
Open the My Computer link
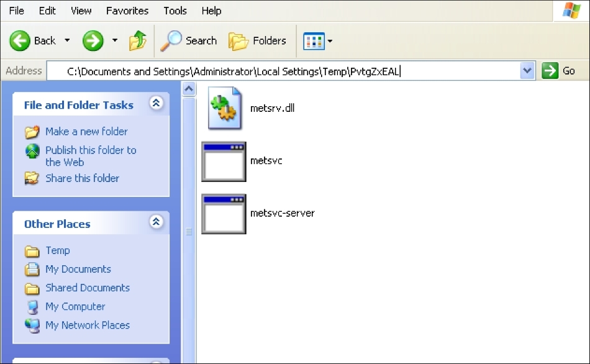[x=75, y=306]
